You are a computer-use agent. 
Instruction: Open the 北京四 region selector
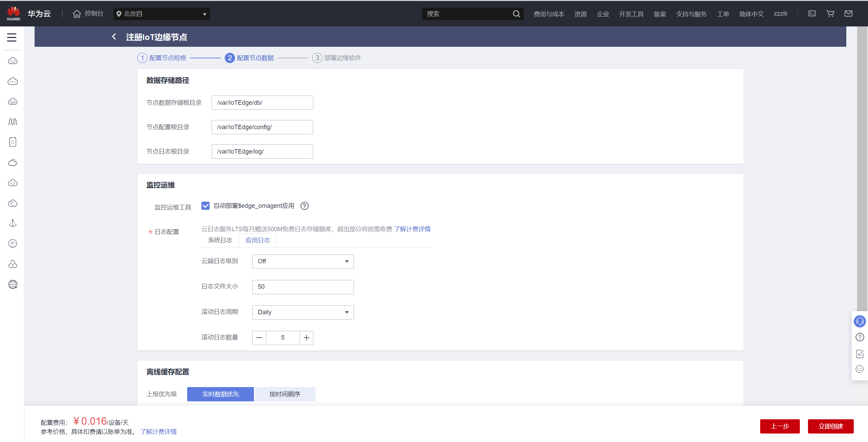[162, 14]
